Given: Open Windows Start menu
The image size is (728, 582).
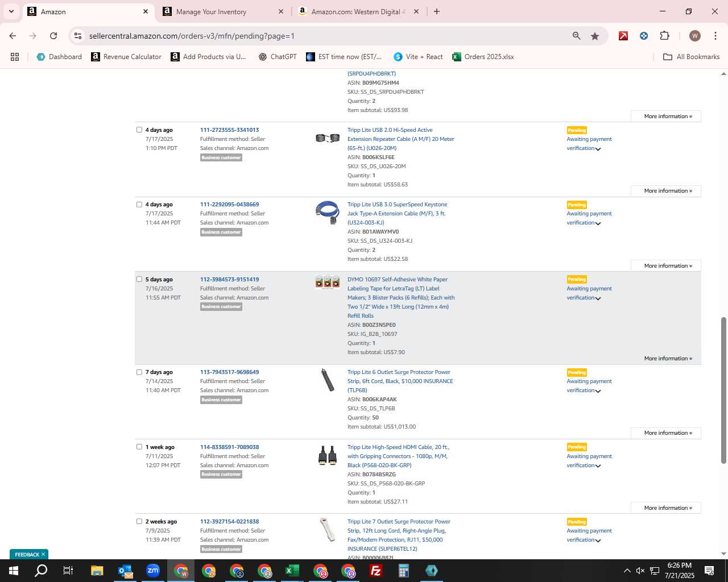Looking at the screenshot, I should (14, 571).
